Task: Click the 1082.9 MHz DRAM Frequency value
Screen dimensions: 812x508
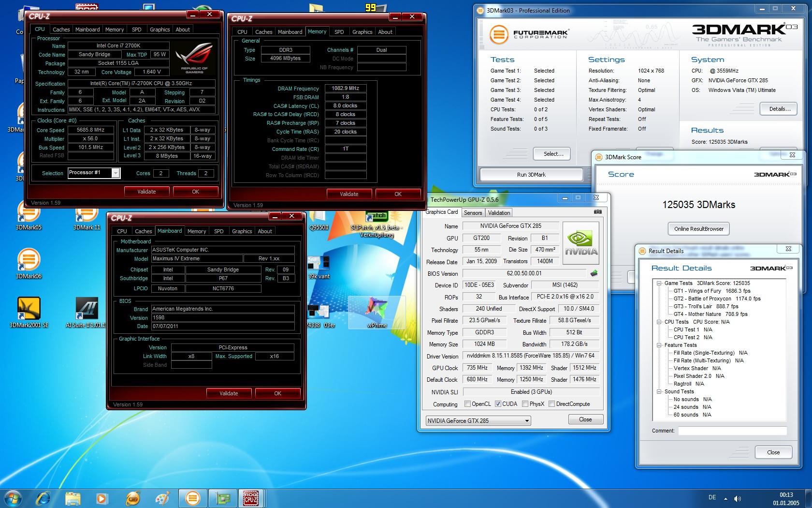Action: tap(346, 89)
